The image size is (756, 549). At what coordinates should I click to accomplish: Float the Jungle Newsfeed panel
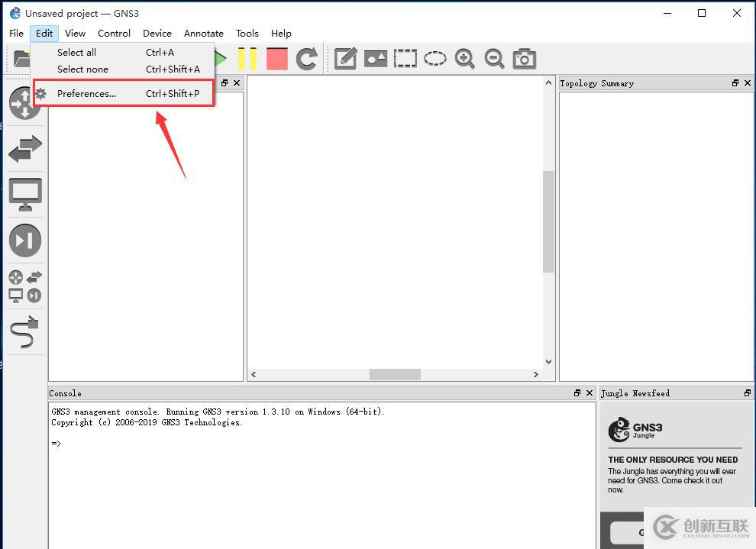click(x=748, y=392)
